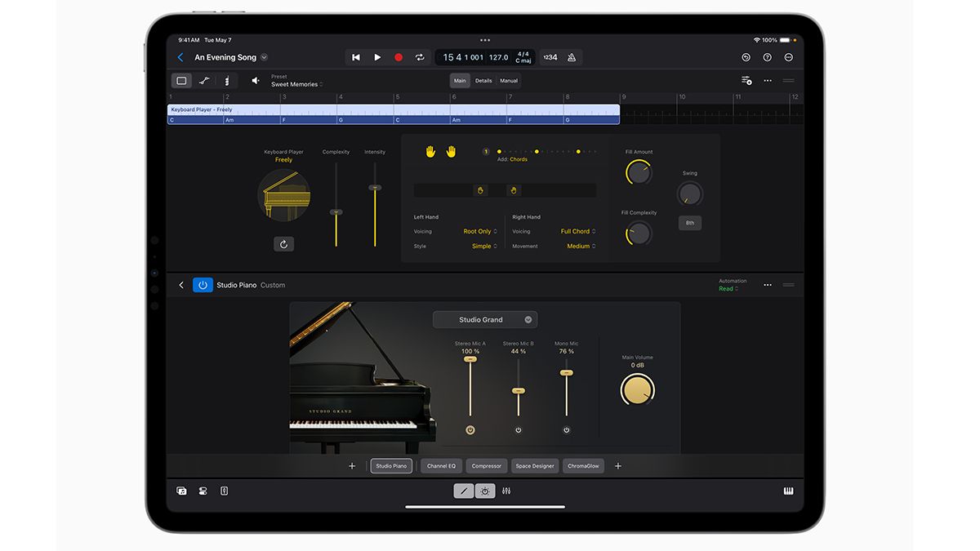Click the Browser icon in bottom left
Screen dimensions: 980x551
180,491
